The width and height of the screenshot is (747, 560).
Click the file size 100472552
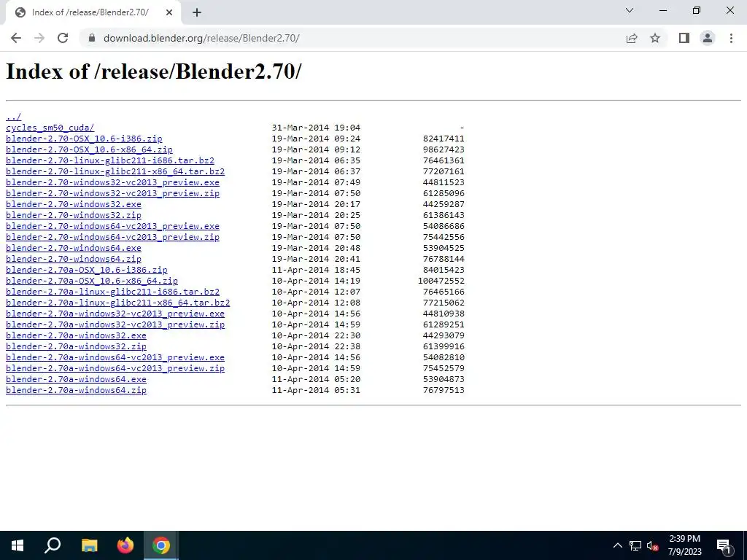click(441, 281)
